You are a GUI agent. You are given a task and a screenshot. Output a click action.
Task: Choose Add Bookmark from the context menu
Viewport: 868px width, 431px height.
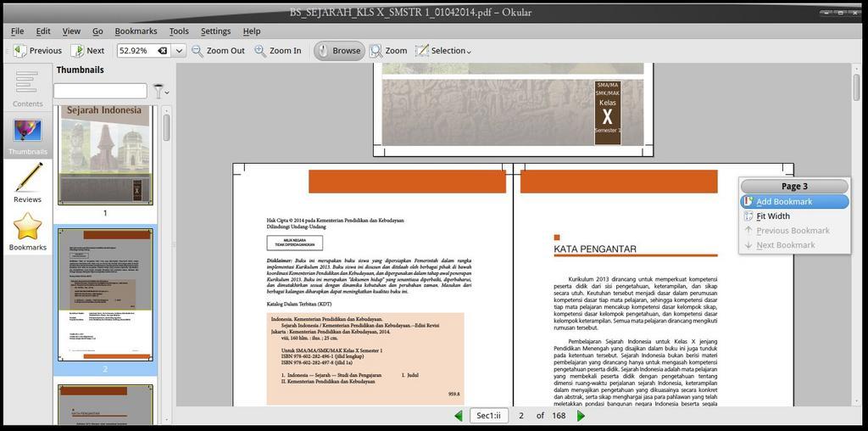click(x=784, y=202)
